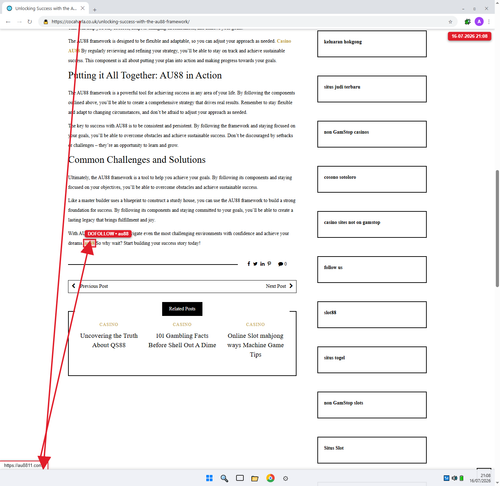This screenshot has height=486, width=500.
Task: Share post on Pinterest icon
Action: coord(269,264)
